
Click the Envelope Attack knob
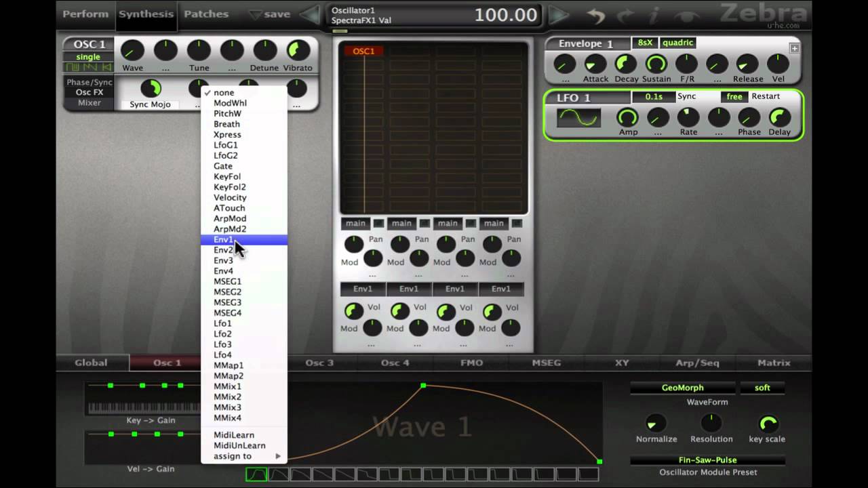pos(595,64)
